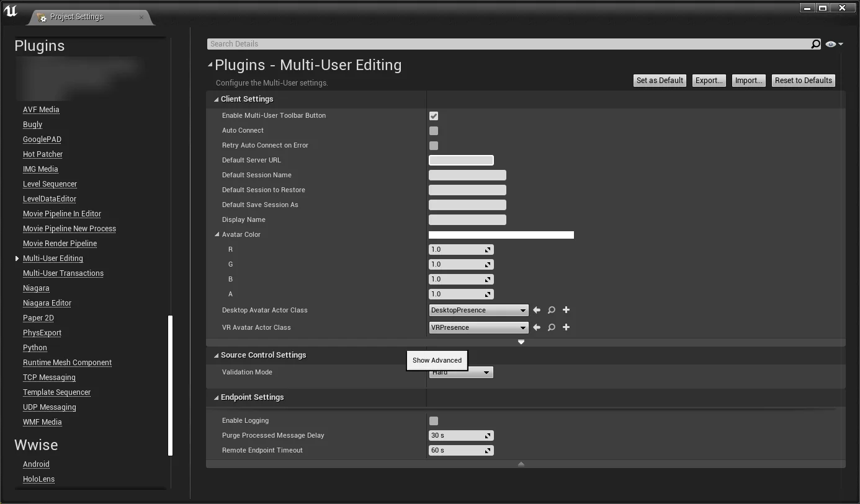Collapse the Client Settings section
The width and height of the screenshot is (860, 504).
pos(216,99)
